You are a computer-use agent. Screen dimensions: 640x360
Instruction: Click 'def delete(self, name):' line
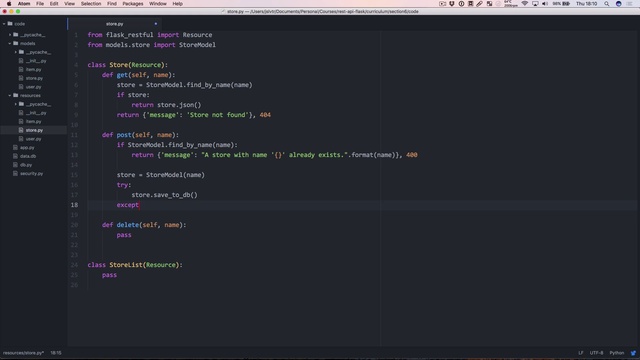(x=144, y=225)
